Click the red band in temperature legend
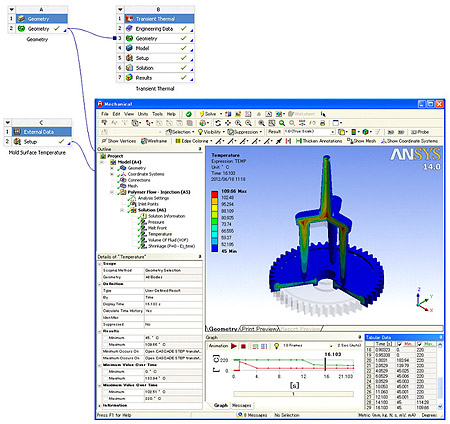Screen dimensions: 450x424 [x=215, y=194]
